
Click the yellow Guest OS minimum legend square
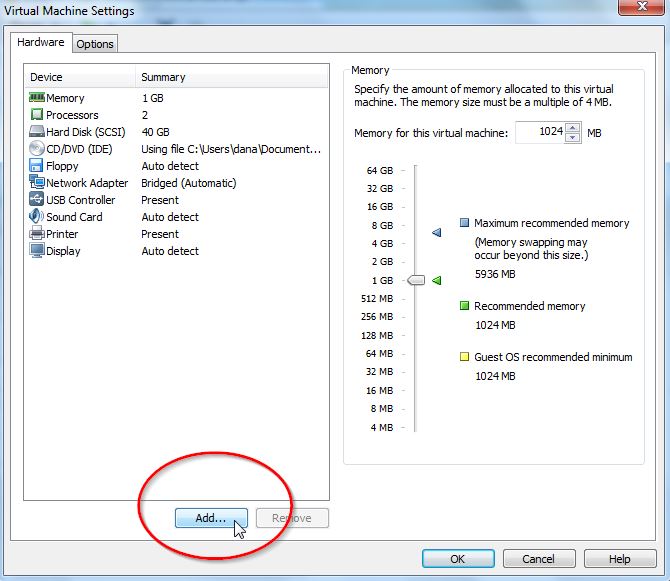pos(464,356)
